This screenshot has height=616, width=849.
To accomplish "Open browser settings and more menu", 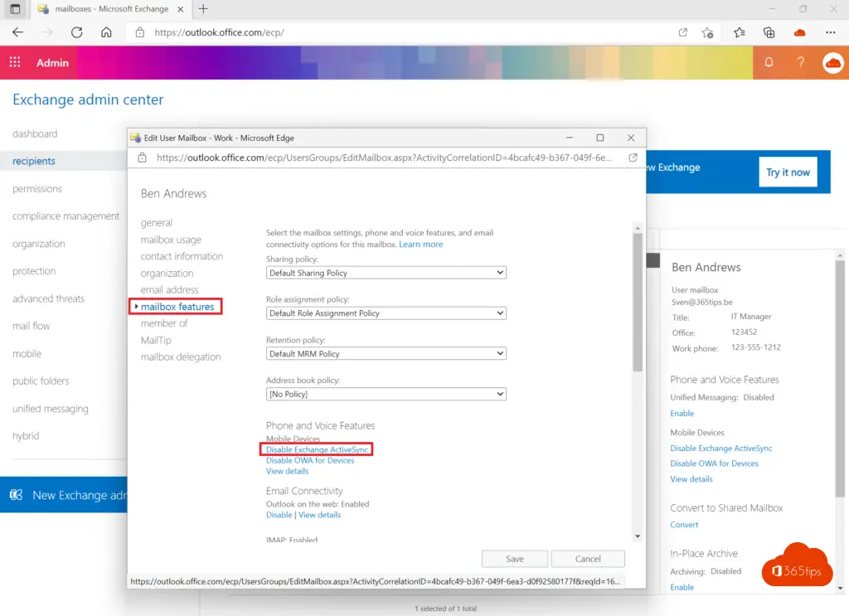I will tap(831, 32).
